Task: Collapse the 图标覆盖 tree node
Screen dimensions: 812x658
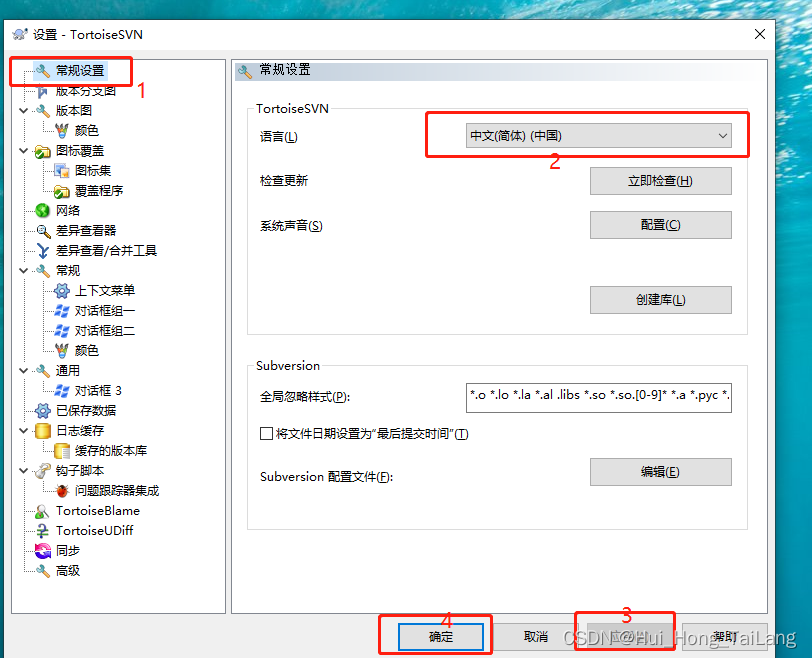Action: point(23,151)
